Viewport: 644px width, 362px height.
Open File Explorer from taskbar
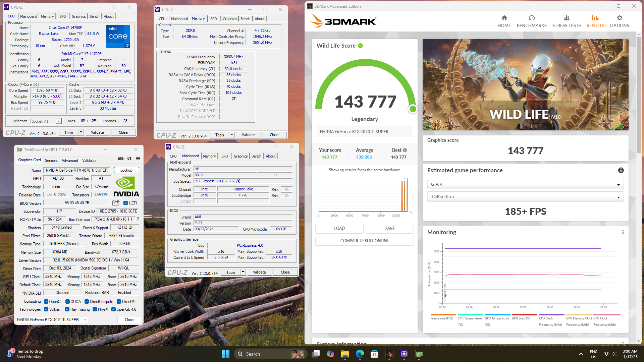(x=345, y=354)
